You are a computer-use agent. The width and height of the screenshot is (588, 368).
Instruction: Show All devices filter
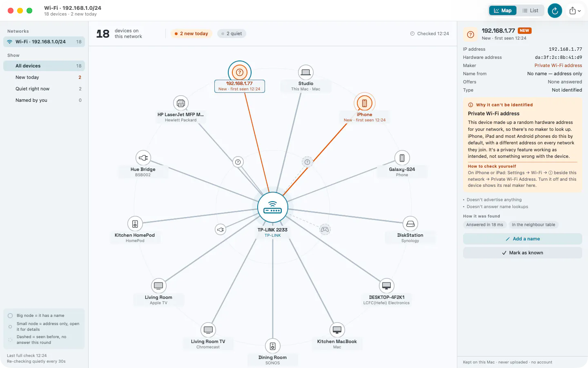[44, 66]
